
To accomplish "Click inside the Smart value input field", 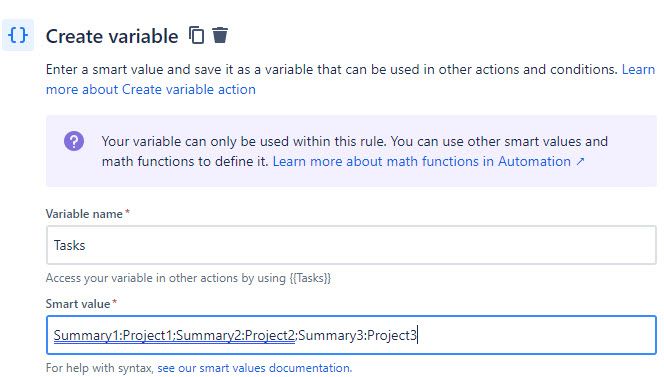I will 351,335.
